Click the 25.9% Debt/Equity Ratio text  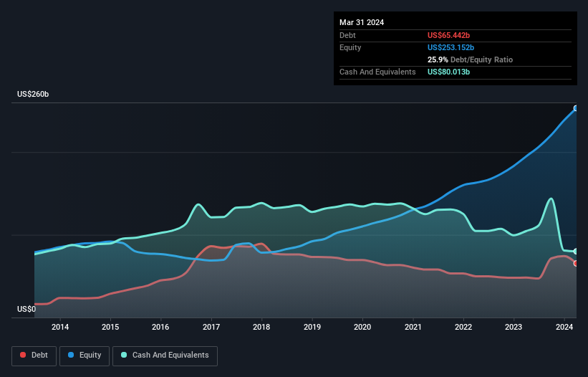tap(471, 59)
